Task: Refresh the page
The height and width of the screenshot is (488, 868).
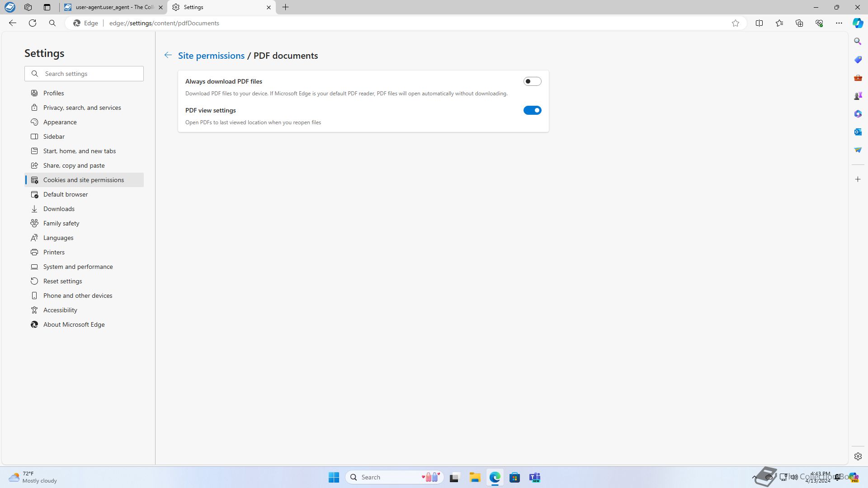Action: coord(33,23)
